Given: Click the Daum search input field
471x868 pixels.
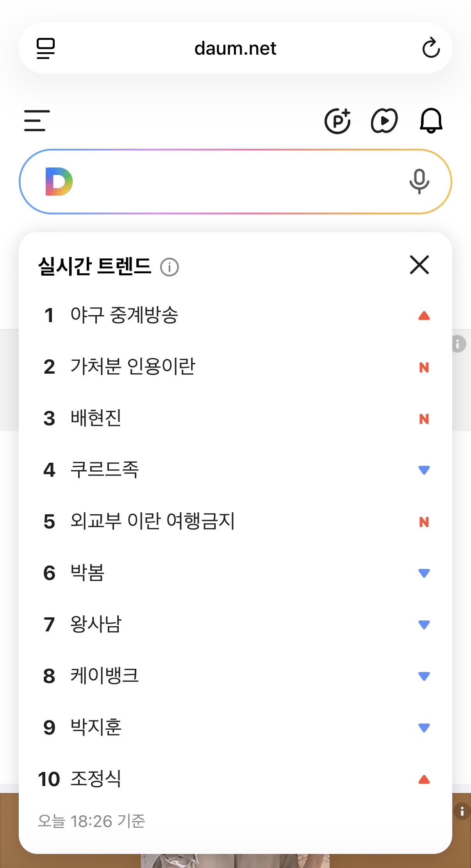Looking at the screenshot, I should (x=234, y=182).
